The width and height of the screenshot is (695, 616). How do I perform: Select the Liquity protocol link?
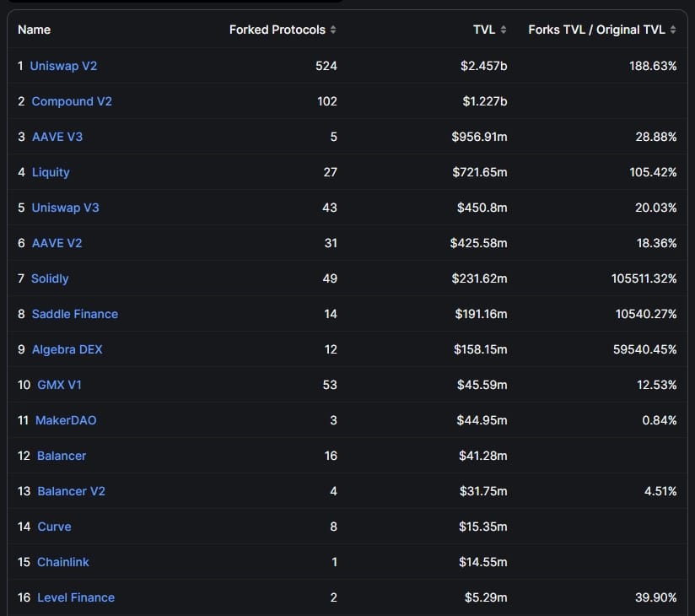click(x=51, y=172)
